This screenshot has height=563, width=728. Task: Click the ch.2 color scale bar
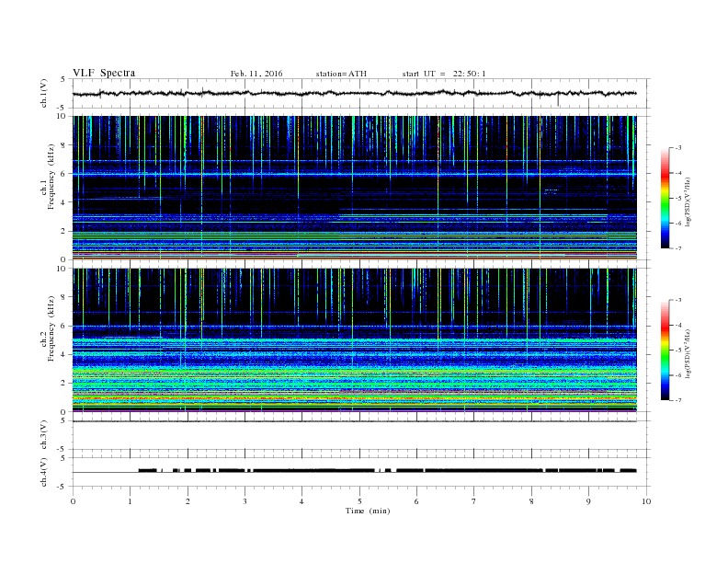point(665,350)
